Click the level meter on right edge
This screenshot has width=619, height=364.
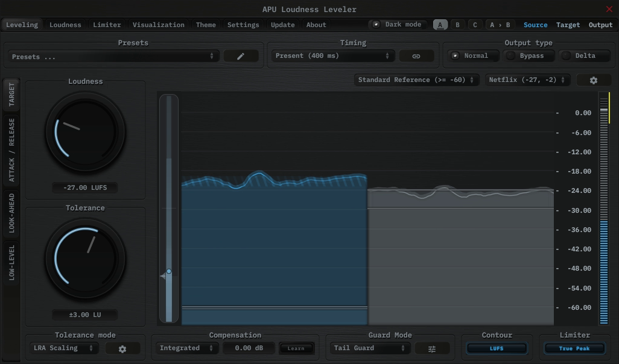coord(604,209)
